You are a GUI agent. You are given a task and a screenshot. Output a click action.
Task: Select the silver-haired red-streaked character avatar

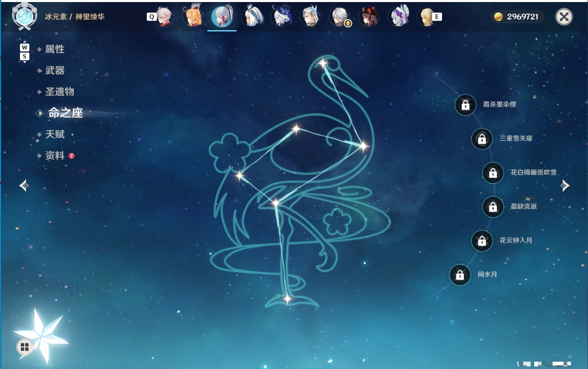[164, 17]
